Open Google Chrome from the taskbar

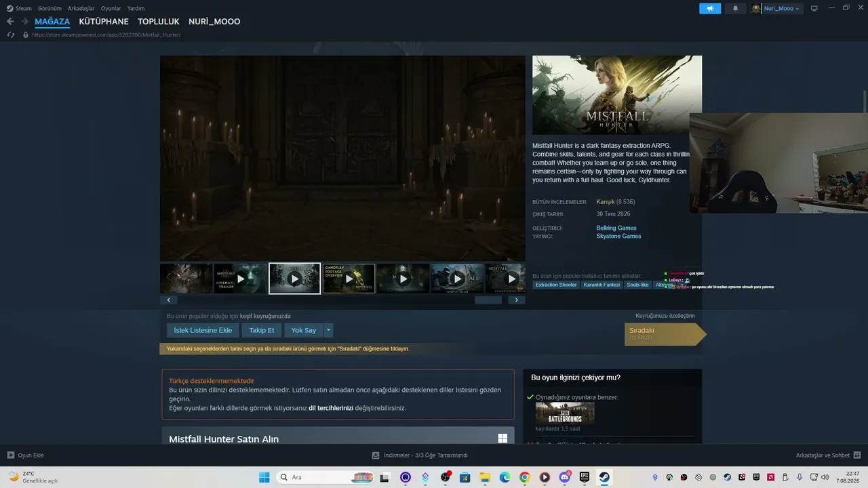(x=525, y=477)
